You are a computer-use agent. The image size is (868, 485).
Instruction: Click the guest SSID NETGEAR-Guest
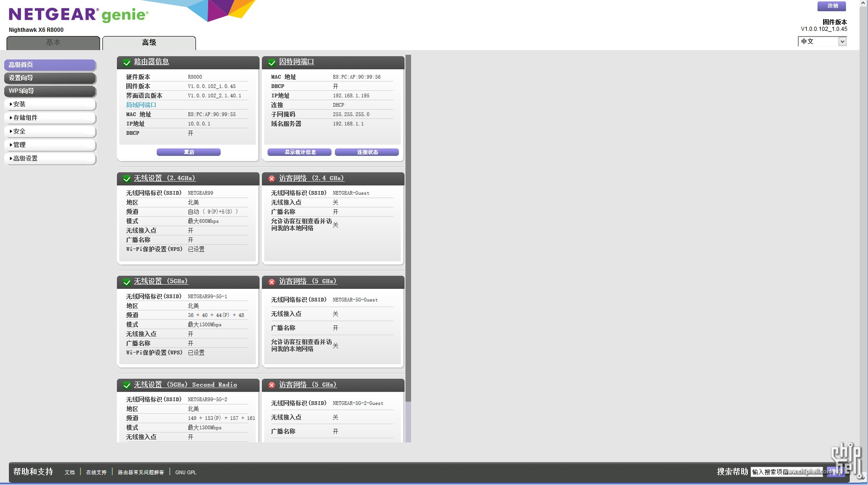coord(351,193)
